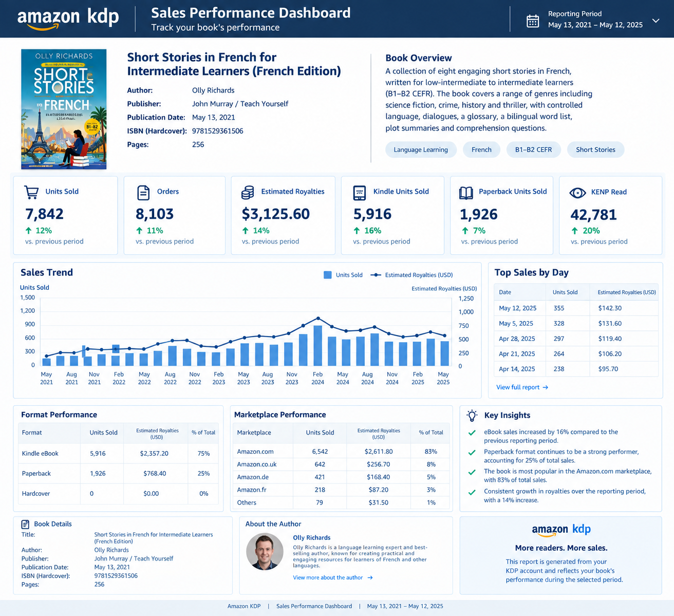Click the Book Details document icon
Viewport: 674px width, 616px height.
pos(25,524)
